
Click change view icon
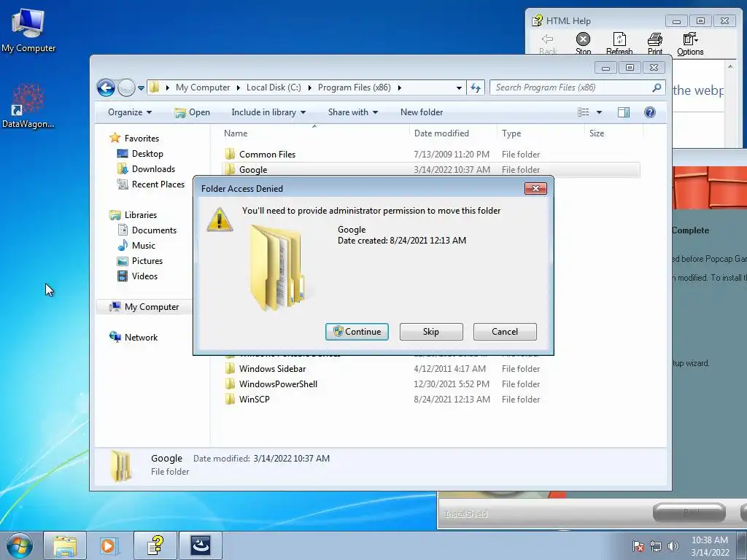[583, 112]
